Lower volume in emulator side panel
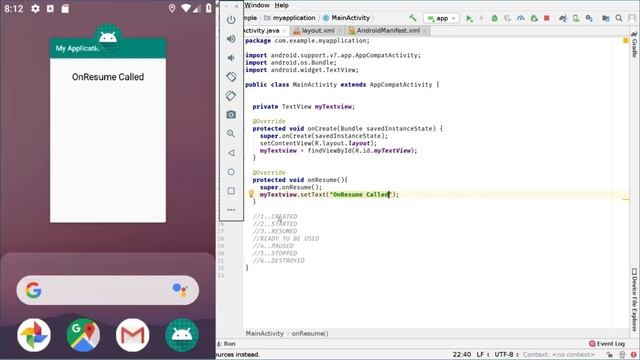Screen dimensions: 640x360 tap(231, 58)
